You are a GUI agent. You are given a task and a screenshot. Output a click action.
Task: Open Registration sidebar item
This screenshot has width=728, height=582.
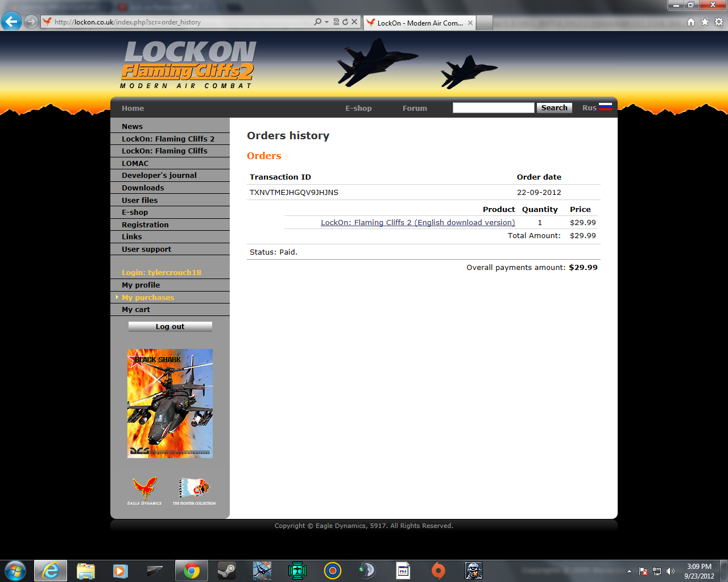click(x=145, y=225)
